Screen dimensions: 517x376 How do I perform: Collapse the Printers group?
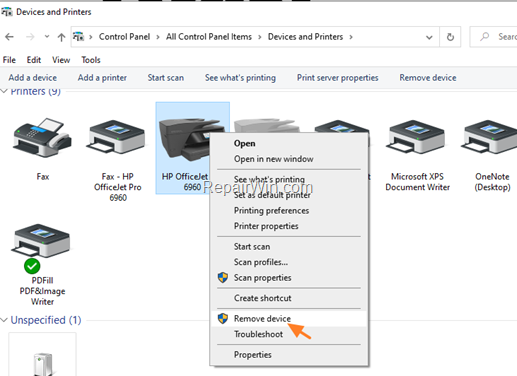click(x=4, y=91)
